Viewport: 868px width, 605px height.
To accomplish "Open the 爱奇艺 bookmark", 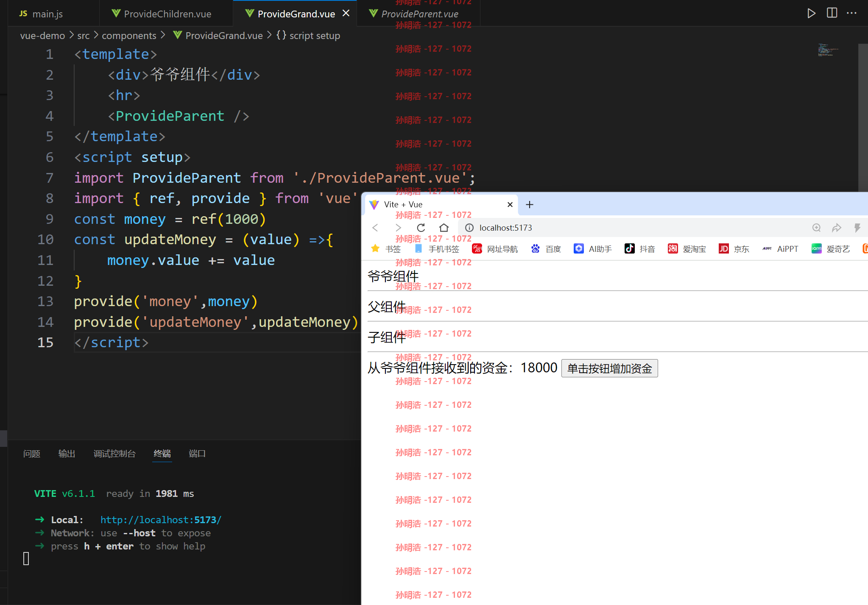I will [831, 249].
